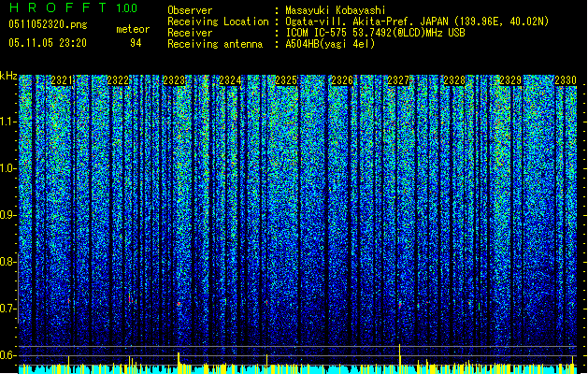Click the tall yellow power spike near 2327

click(400, 359)
